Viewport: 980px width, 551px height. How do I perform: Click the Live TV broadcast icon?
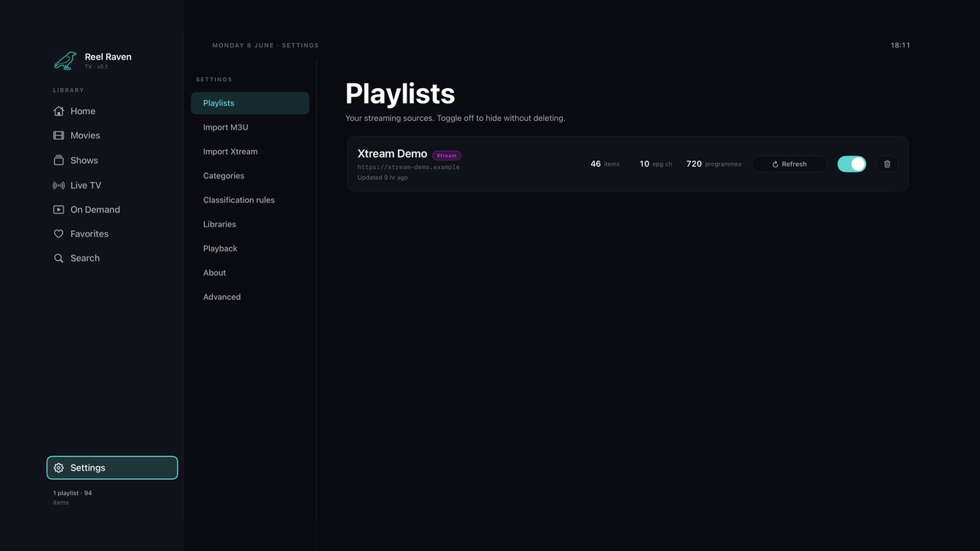tap(59, 185)
